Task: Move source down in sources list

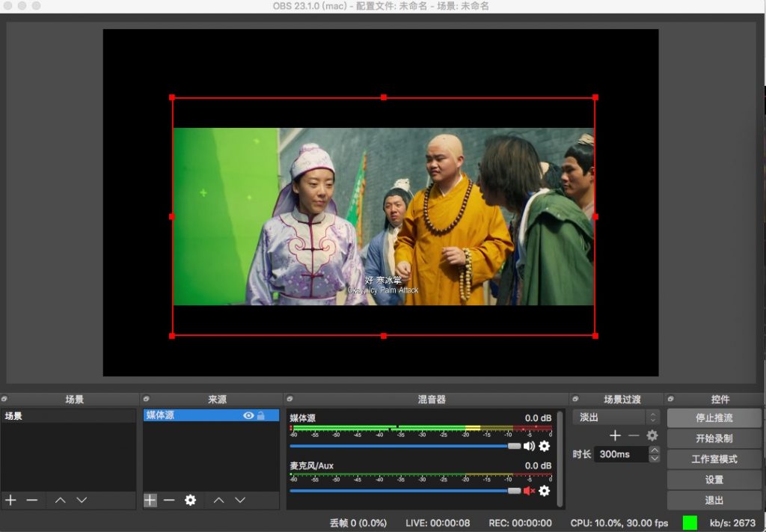Action: click(x=240, y=501)
